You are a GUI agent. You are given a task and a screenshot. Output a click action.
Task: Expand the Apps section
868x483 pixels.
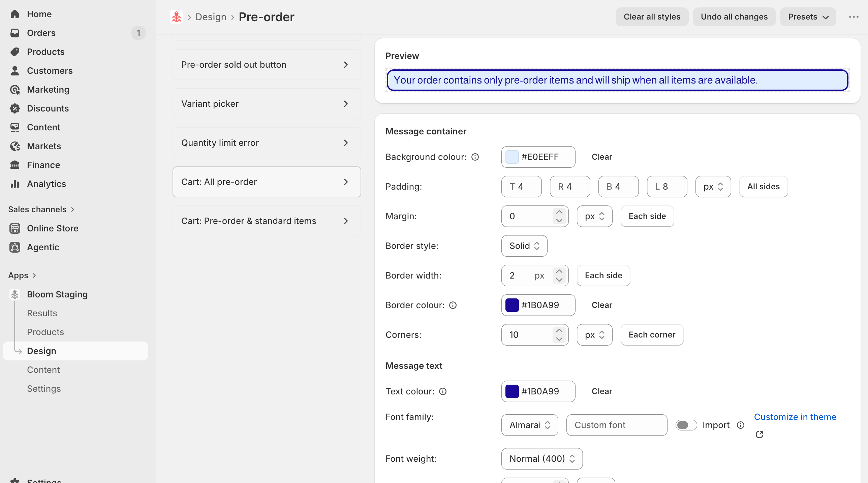tap(22, 276)
